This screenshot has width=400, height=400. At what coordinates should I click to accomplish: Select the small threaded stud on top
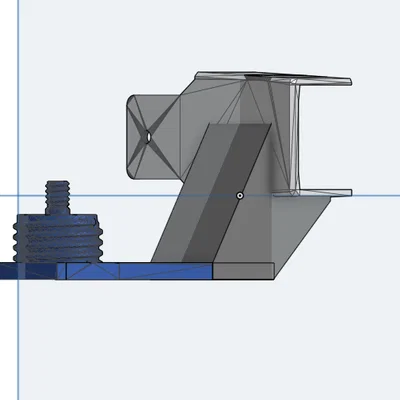tap(58, 198)
